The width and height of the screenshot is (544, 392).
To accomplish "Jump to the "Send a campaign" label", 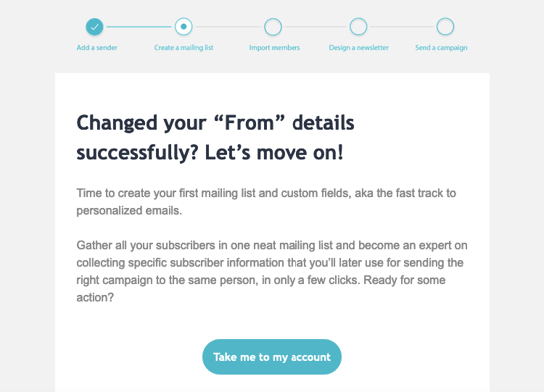I will coord(441,48).
